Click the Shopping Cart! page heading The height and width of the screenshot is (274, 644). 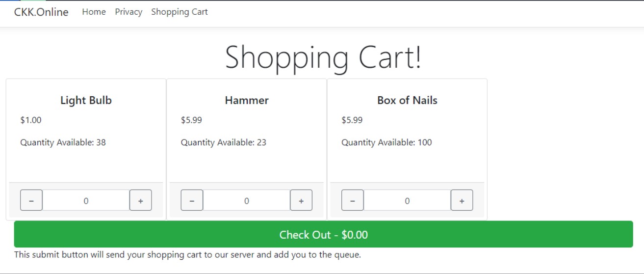[x=323, y=57]
